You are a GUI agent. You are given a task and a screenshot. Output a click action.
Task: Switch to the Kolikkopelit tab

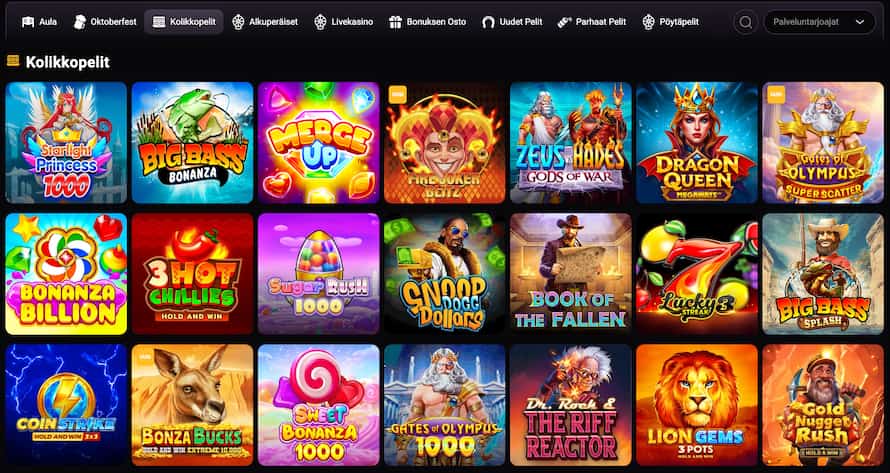click(184, 22)
